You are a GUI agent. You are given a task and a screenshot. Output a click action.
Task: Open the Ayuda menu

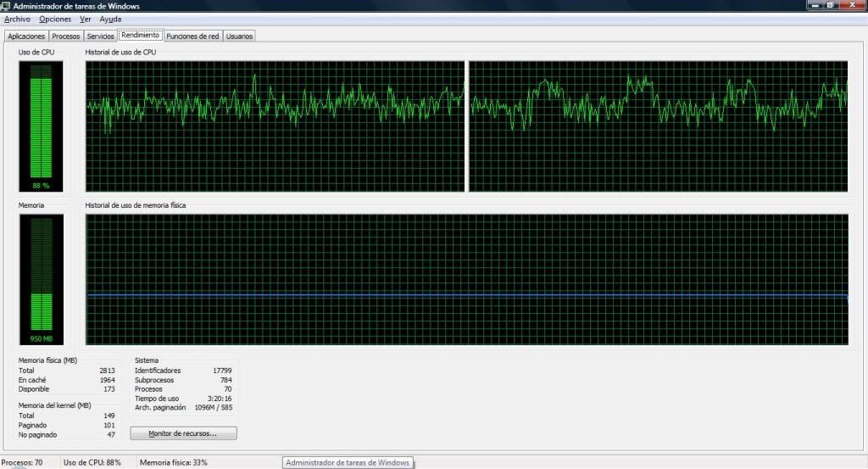(110, 19)
